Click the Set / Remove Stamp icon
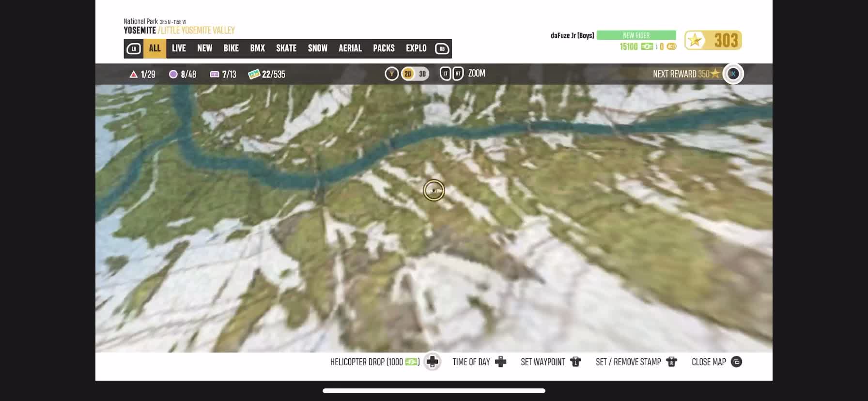 click(x=671, y=362)
